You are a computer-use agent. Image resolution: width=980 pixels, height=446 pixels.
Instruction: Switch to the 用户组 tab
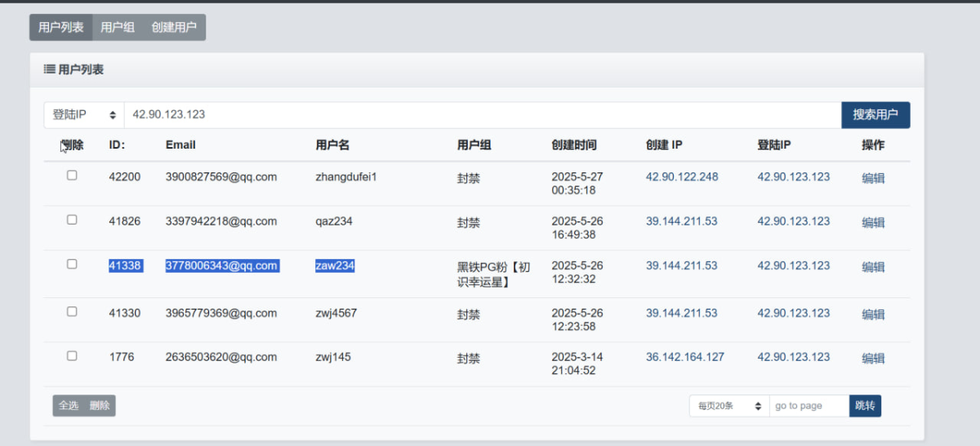point(118,27)
